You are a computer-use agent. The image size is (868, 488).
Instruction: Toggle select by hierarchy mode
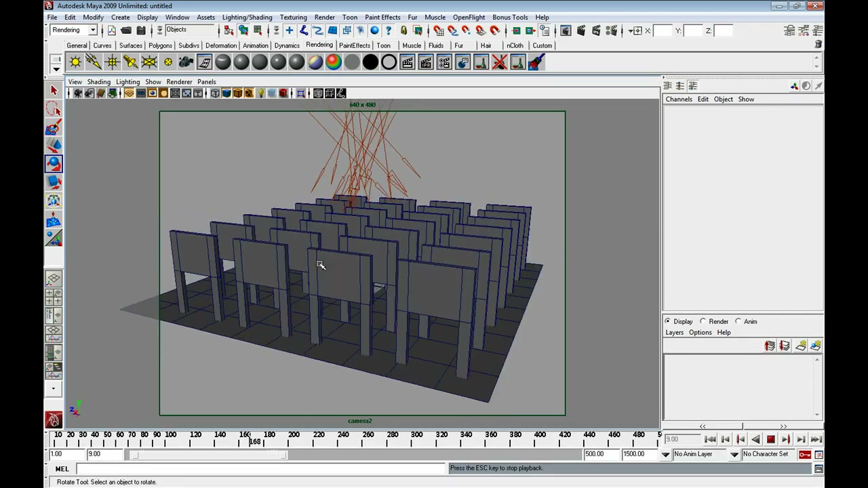point(229,30)
